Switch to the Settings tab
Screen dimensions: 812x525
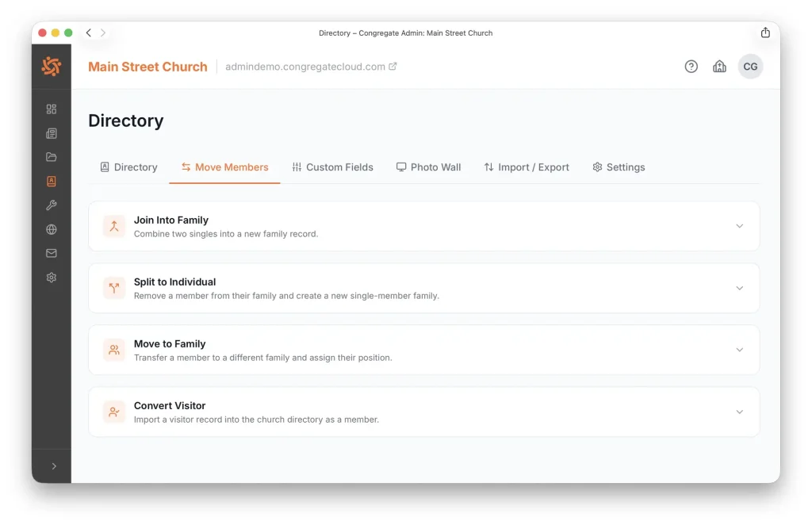point(619,167)
